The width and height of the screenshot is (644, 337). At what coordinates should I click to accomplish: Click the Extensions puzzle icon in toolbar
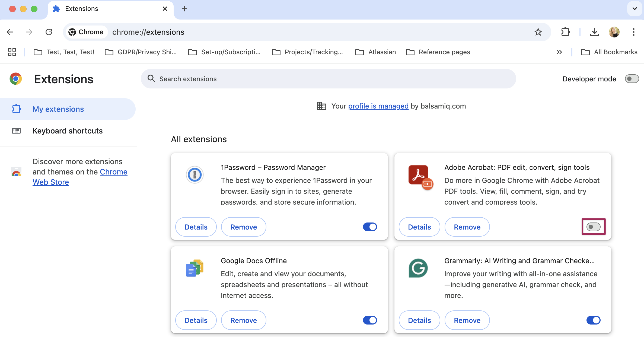point(566,32)
